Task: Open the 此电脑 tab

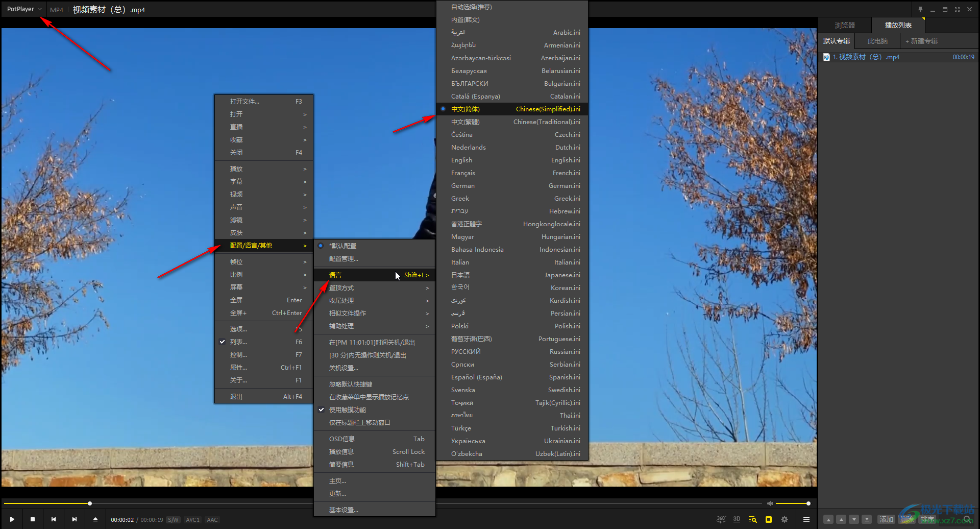Action: coord(877,41)
